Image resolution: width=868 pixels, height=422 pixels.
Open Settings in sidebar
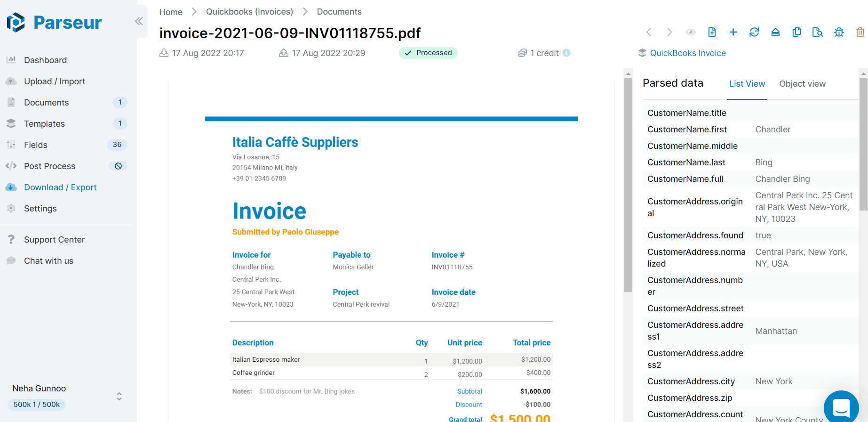(x=40, y=209)
